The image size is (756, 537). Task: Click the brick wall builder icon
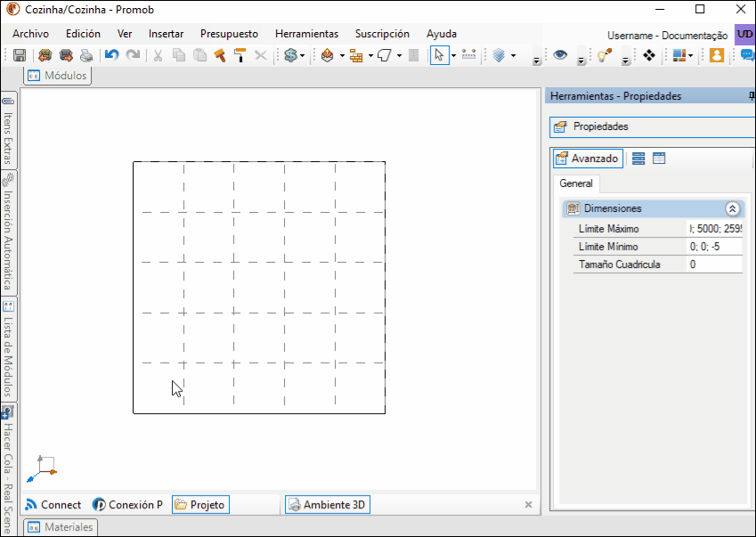[356, 55]
